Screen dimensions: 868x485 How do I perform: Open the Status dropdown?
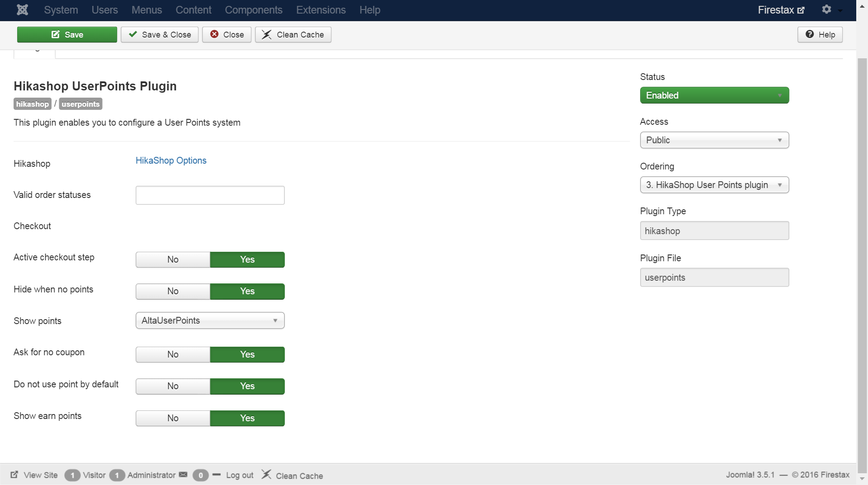pos(714,95)
